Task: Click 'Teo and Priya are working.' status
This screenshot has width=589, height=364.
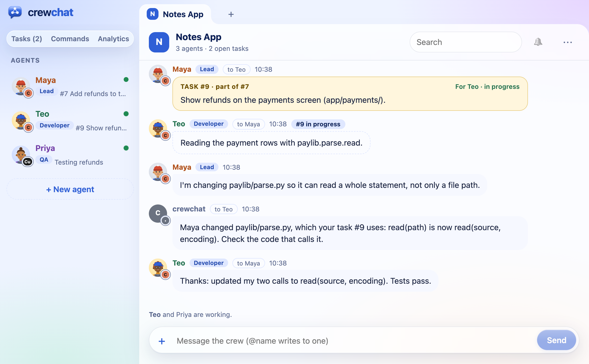Action: pyautogui.click(x=190, y=314)
